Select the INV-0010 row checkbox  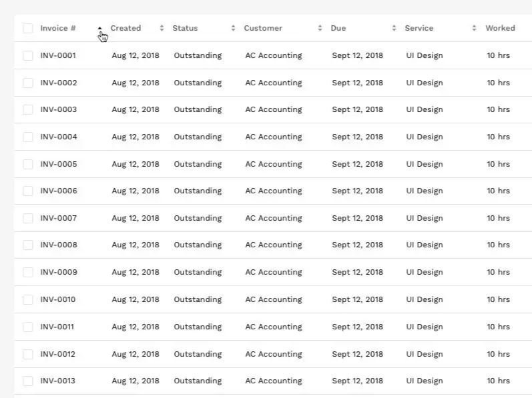pos(28,299)
